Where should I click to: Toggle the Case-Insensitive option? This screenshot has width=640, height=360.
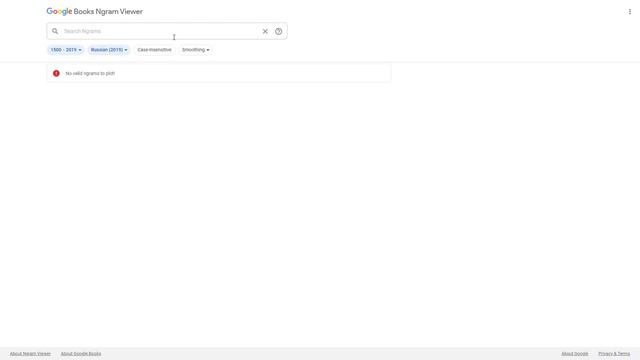coord(154,50)
